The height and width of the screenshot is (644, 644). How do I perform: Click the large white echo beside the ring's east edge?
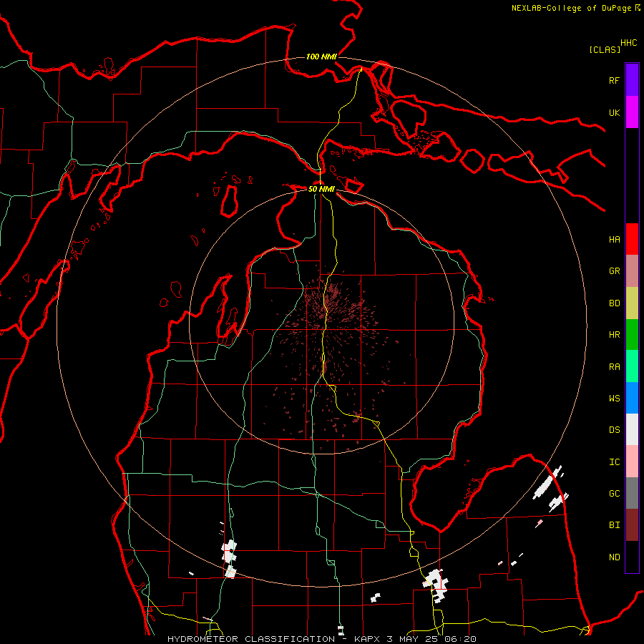(547, 482)
